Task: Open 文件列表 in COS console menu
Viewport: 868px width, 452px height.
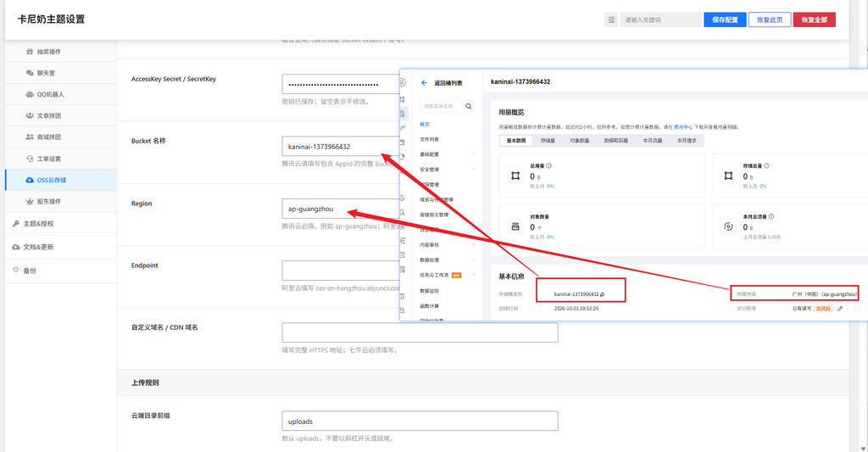Action: (429, 140)
